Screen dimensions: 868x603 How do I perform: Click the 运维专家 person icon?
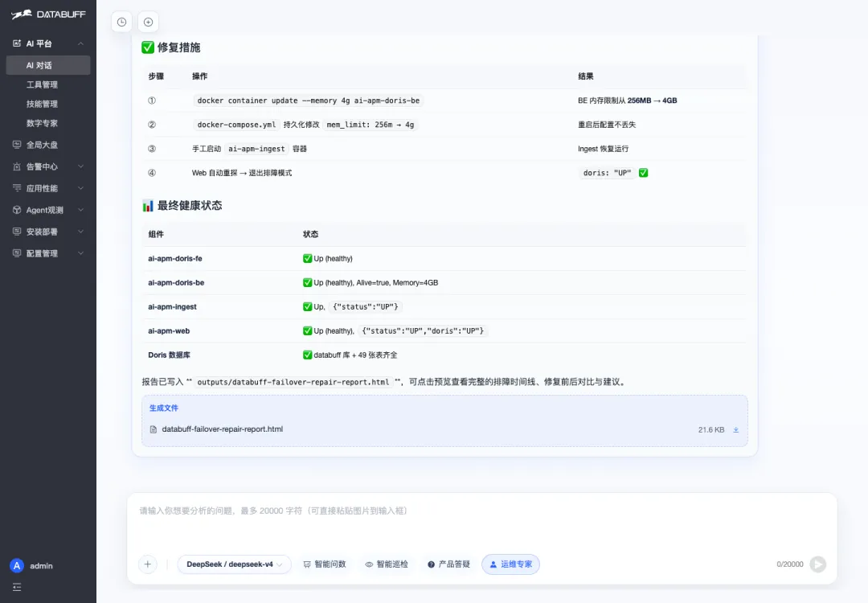pyautogui.click(x=493, y=564)
